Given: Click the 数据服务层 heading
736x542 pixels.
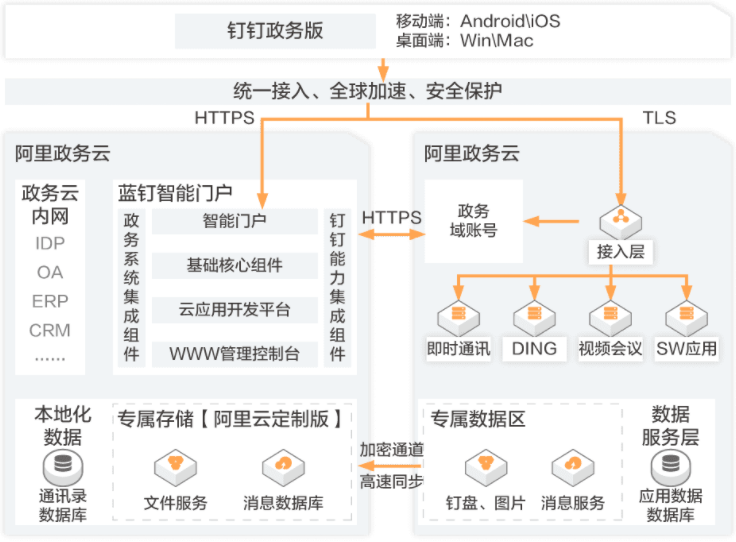Looking at the screenshot, I should 670,426.
